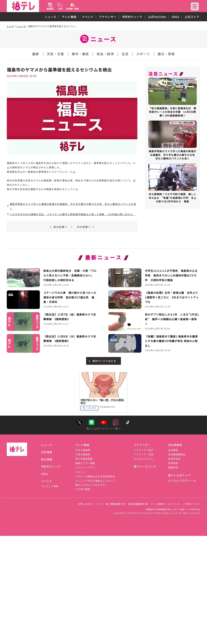Screen dimensions: 207x644
Task: Open the 梅酒 pouring featured thumbnail
Action: [x=172, y=134]
